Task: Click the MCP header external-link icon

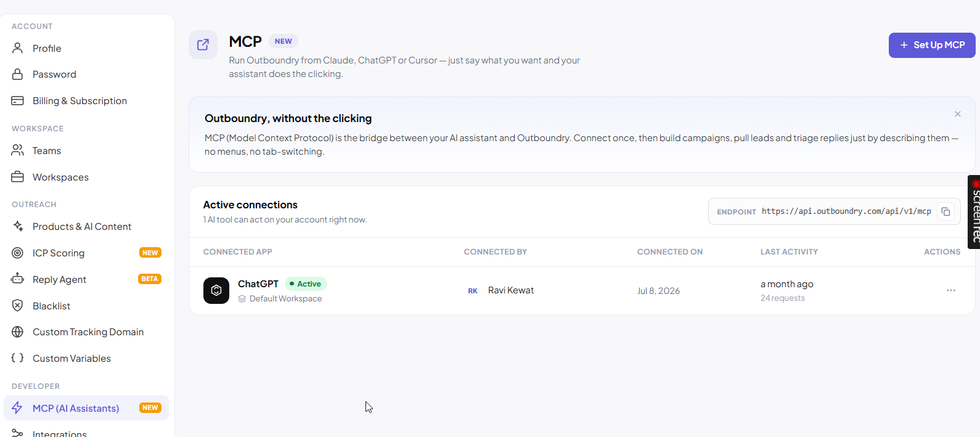Action: [x=203, y=44]
